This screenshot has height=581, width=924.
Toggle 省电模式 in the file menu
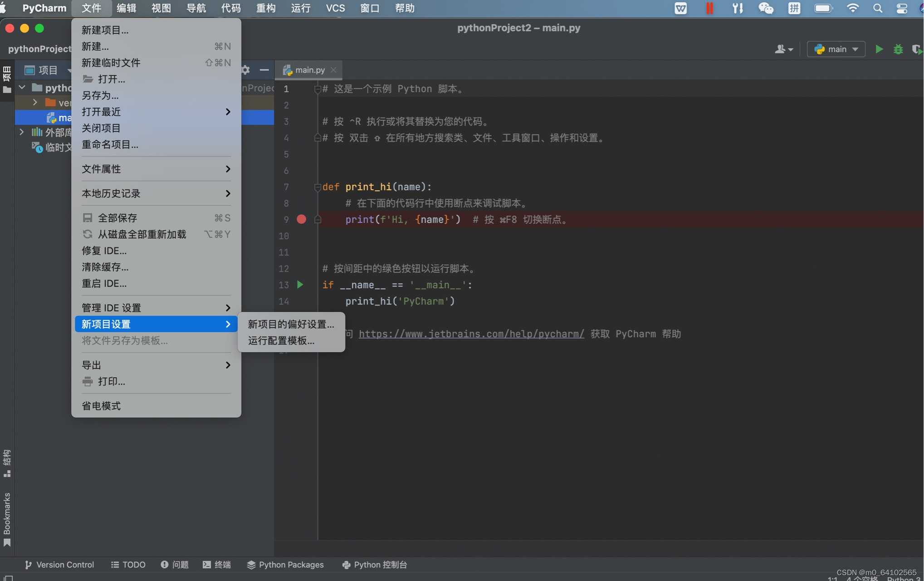click(x=156, y=406)
